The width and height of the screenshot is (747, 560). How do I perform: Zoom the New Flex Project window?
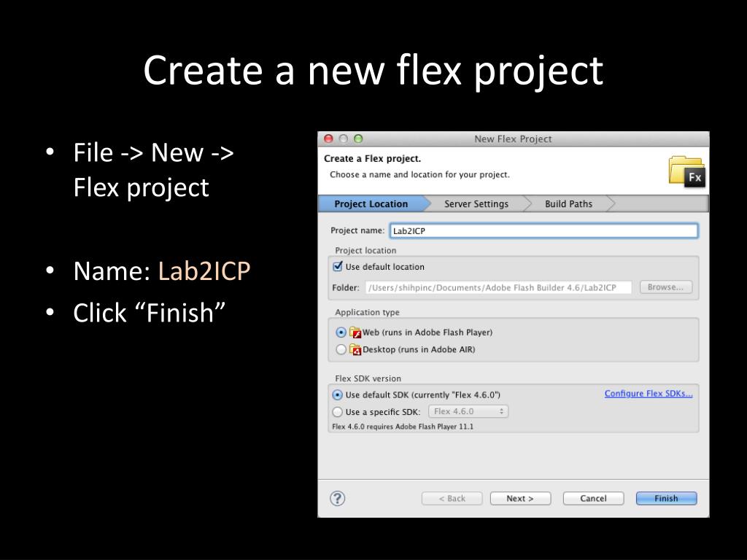click(358, 139)
